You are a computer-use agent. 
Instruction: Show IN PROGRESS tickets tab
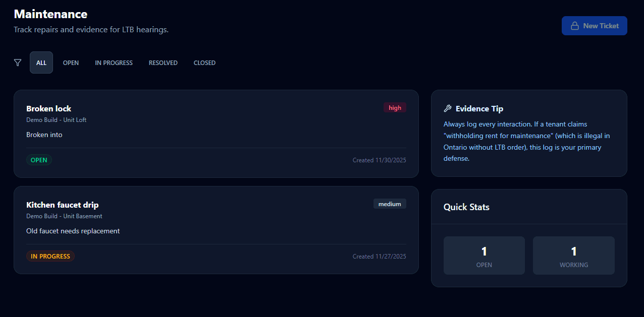click(x=114, y=62)
